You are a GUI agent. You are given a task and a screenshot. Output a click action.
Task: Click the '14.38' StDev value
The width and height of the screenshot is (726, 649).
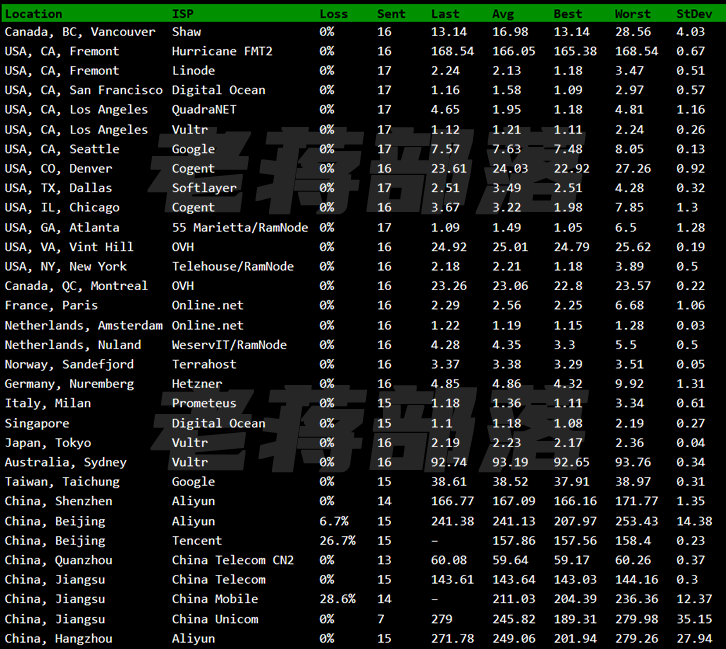(694, 522)
